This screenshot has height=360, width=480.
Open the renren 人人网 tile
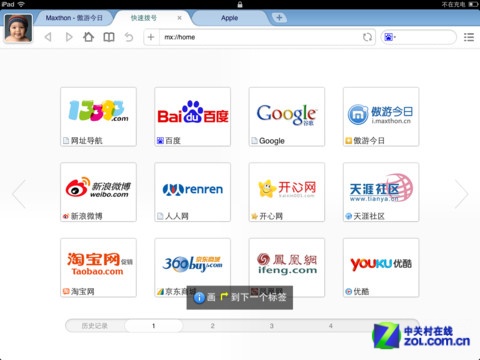coord(192,192)
